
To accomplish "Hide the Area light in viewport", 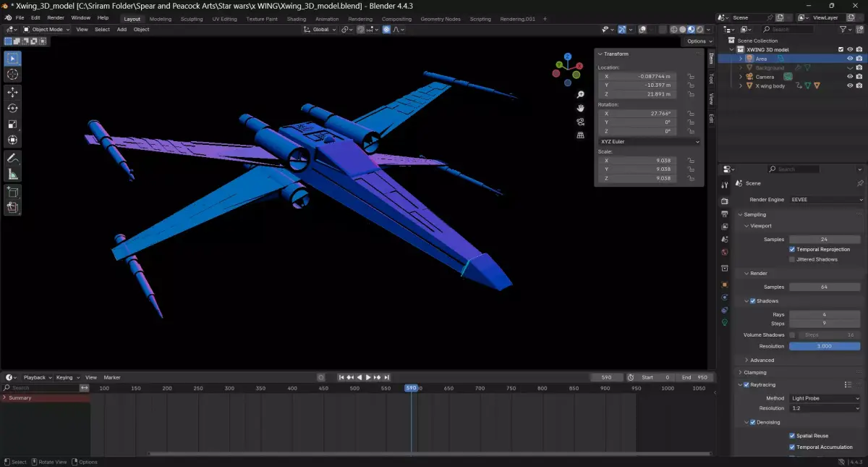I will 850,59.
